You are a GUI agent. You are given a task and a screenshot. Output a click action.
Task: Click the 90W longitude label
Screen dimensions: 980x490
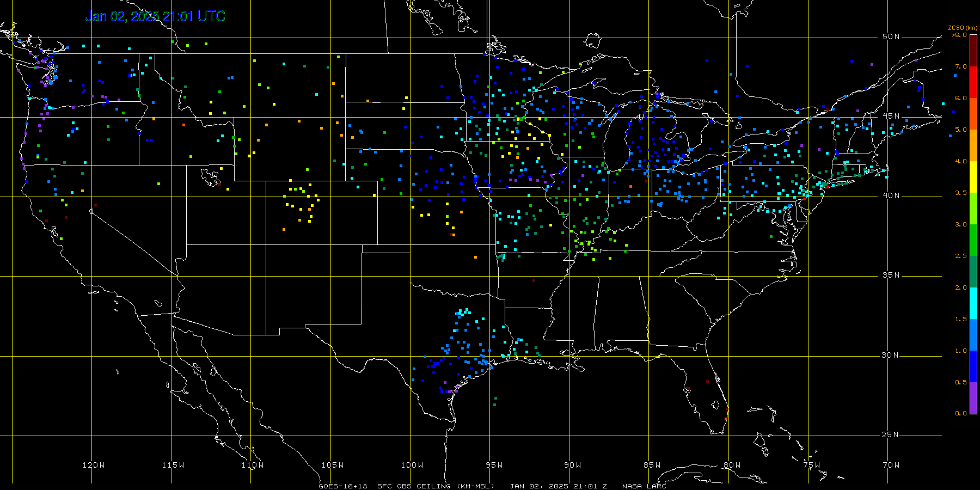point(573,465)
